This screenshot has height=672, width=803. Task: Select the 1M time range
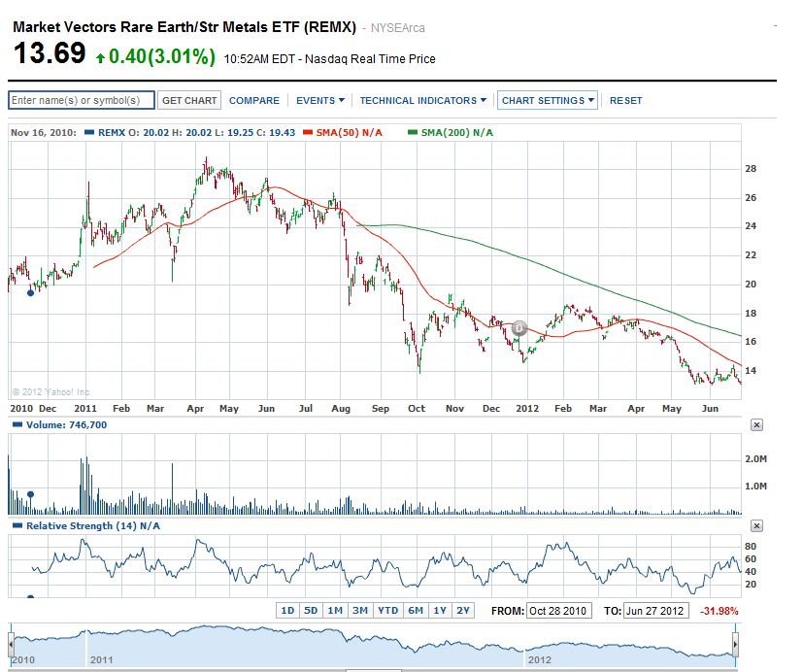coord(335,611)
